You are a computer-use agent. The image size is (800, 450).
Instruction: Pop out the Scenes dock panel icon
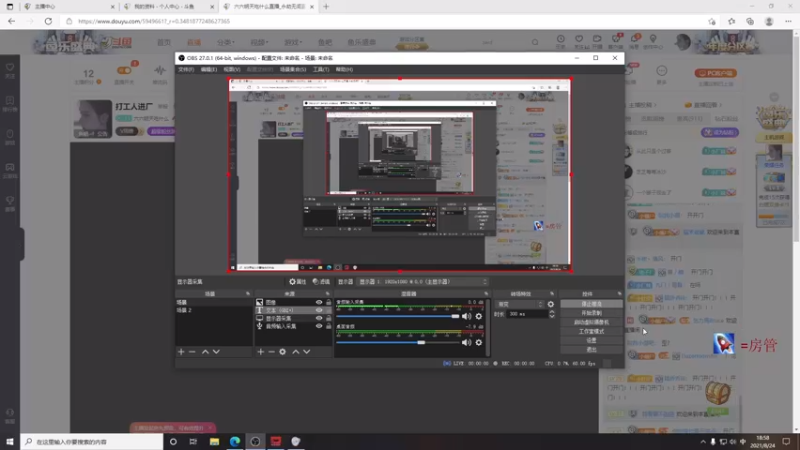point(248,294)
